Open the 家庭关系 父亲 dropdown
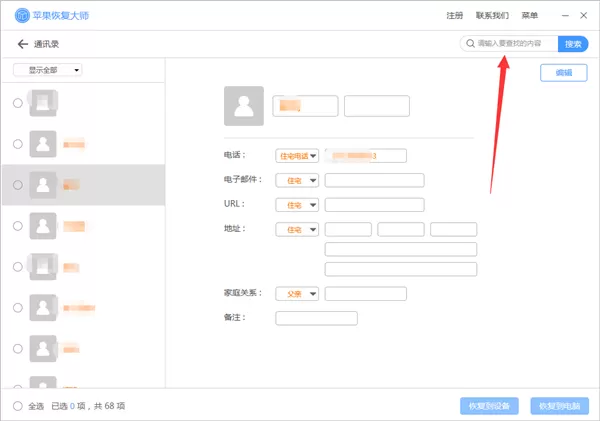This screenshot has width=600, height=421. [x=297, y=294]
